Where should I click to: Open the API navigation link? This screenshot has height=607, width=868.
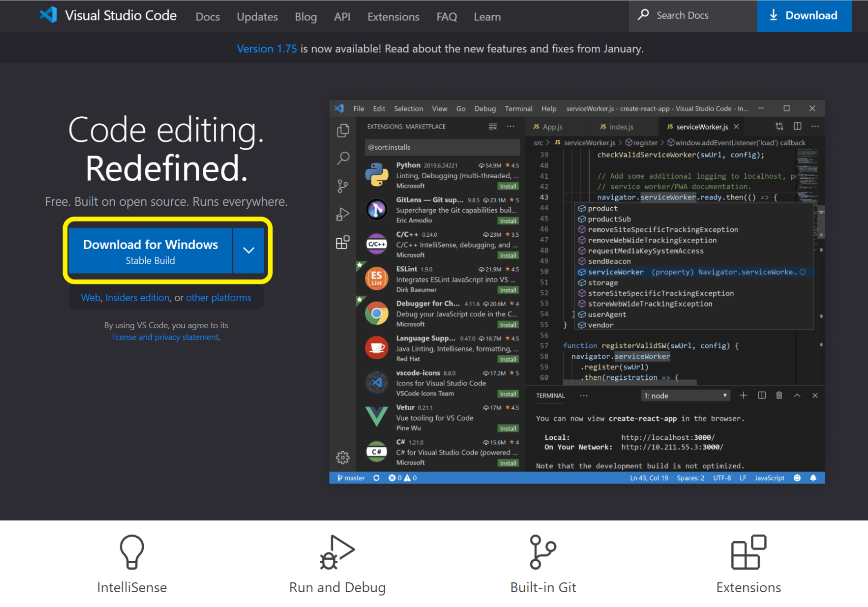pos(342,17)
